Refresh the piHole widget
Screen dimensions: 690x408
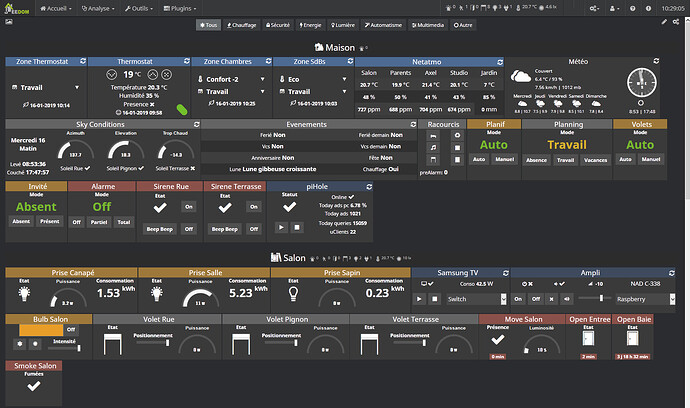pos(369,187)
